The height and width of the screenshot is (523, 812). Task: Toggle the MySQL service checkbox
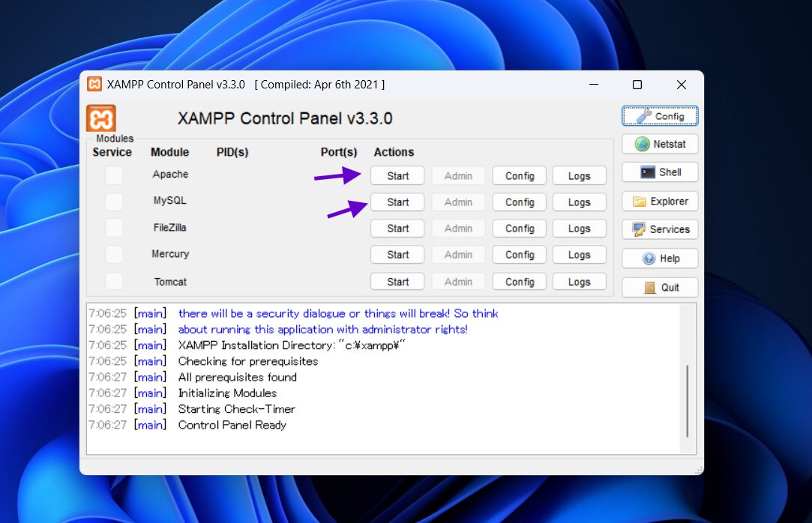114,202
